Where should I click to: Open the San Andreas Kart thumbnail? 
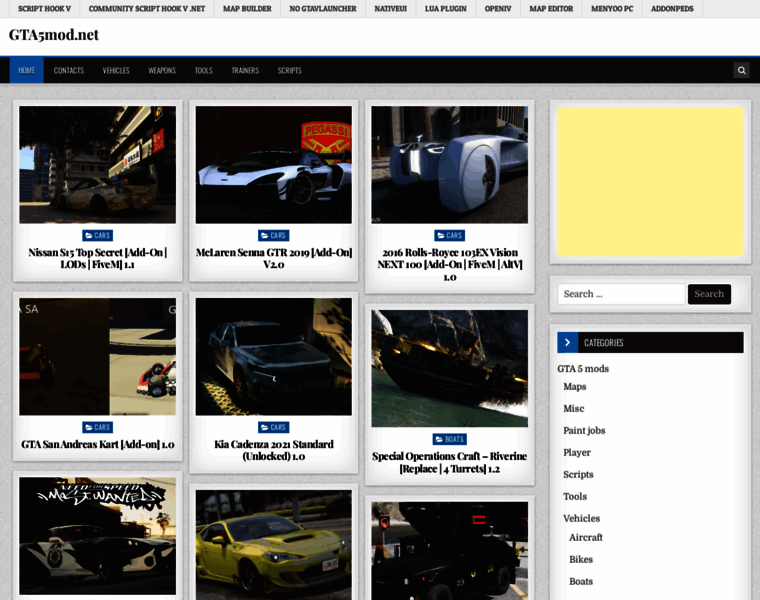click(x=97, y=357)
